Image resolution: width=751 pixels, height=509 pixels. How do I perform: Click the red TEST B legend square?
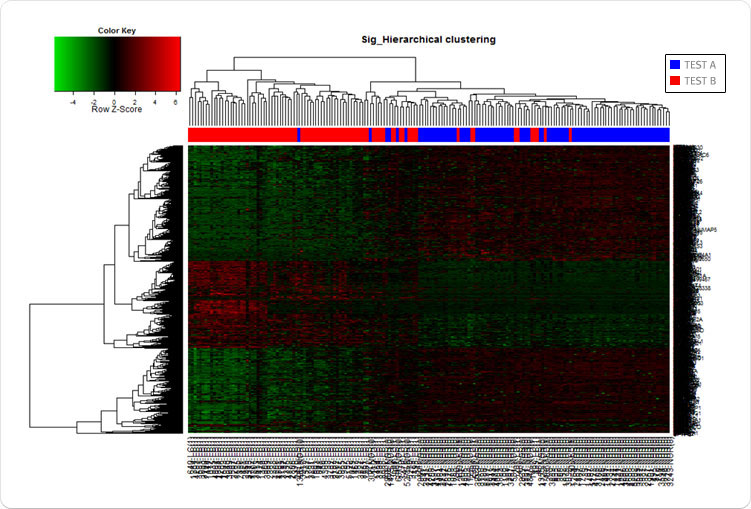click(x=675, y=80)
